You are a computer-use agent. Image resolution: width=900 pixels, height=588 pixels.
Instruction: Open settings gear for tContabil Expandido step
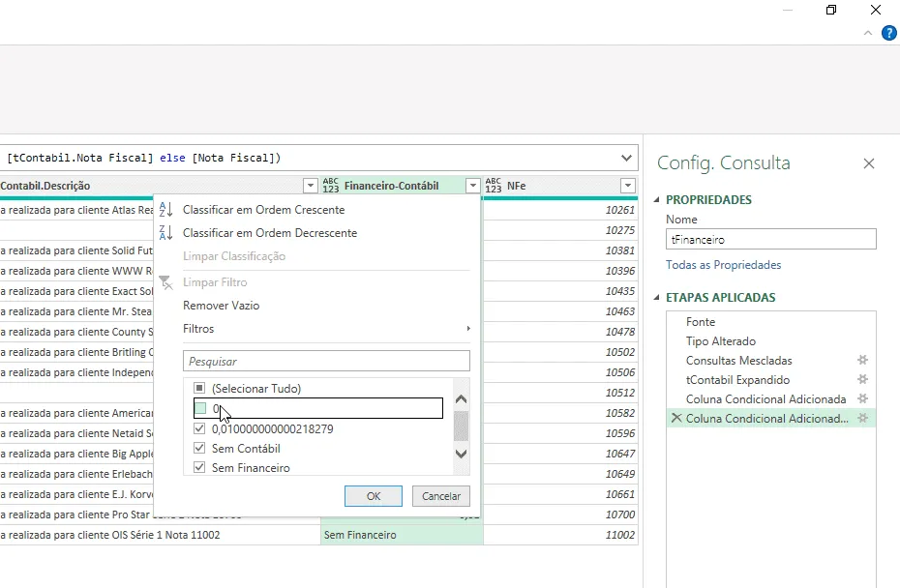(862, 379)
